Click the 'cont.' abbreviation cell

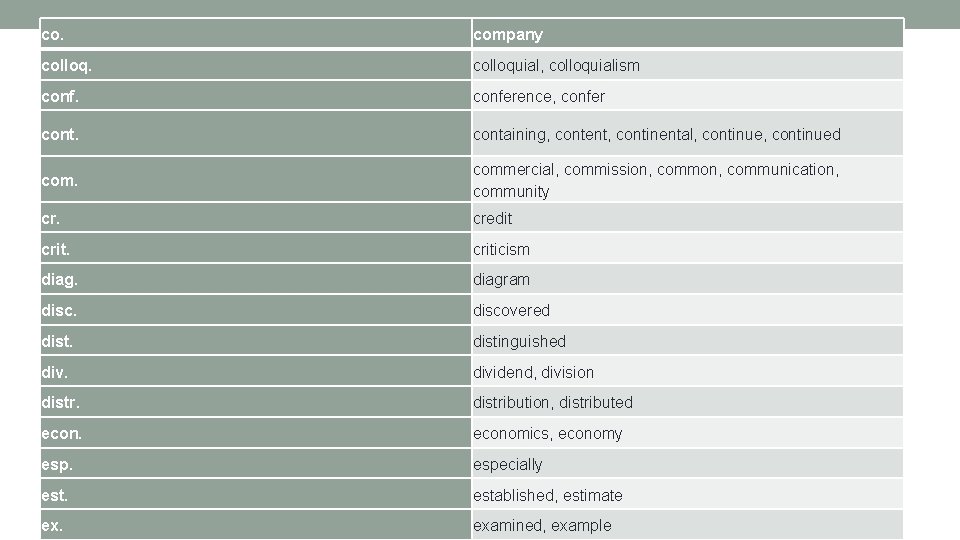pos(255,133)
